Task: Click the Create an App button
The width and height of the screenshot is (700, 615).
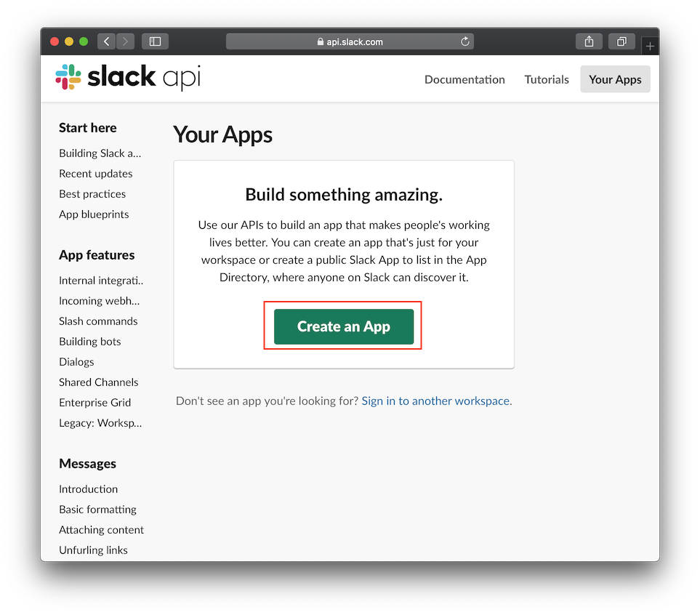Action: point(344,326)
